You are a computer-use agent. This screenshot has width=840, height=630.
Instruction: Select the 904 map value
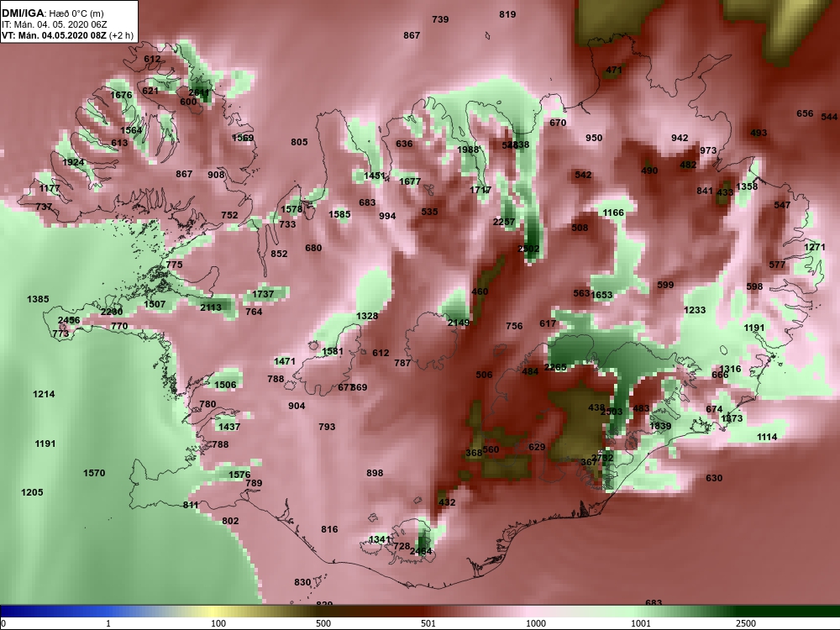(297, 406)
